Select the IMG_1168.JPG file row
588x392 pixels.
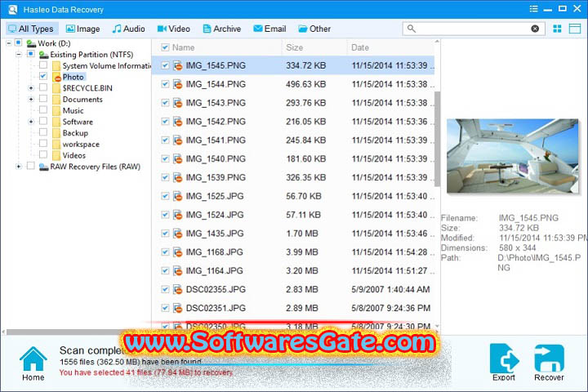click(293, 252)
